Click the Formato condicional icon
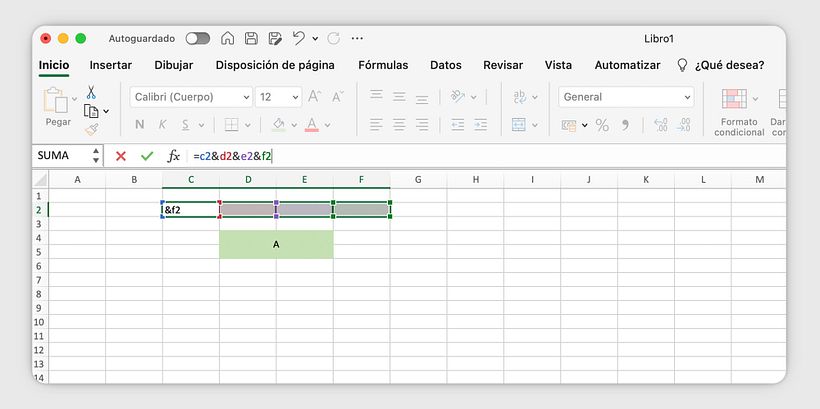 pos(734,98)
